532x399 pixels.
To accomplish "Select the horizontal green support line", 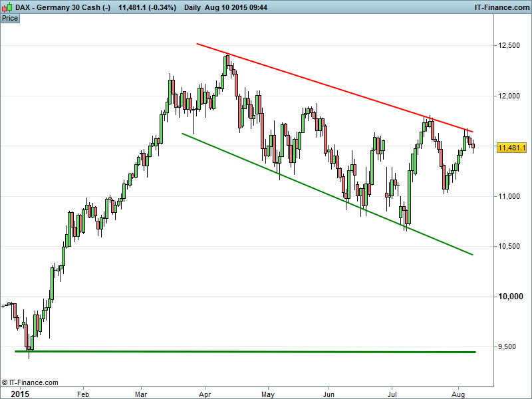I will (246, 351).
